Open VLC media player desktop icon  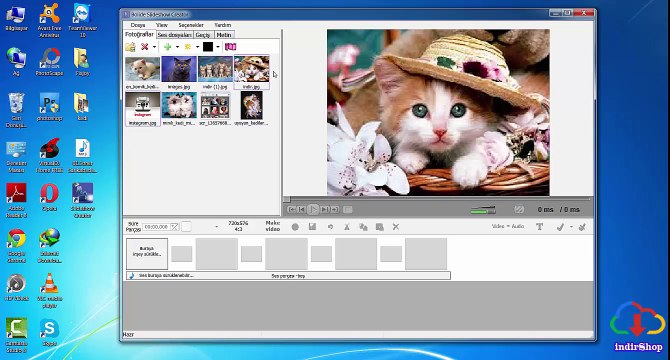tap(50, 290)
